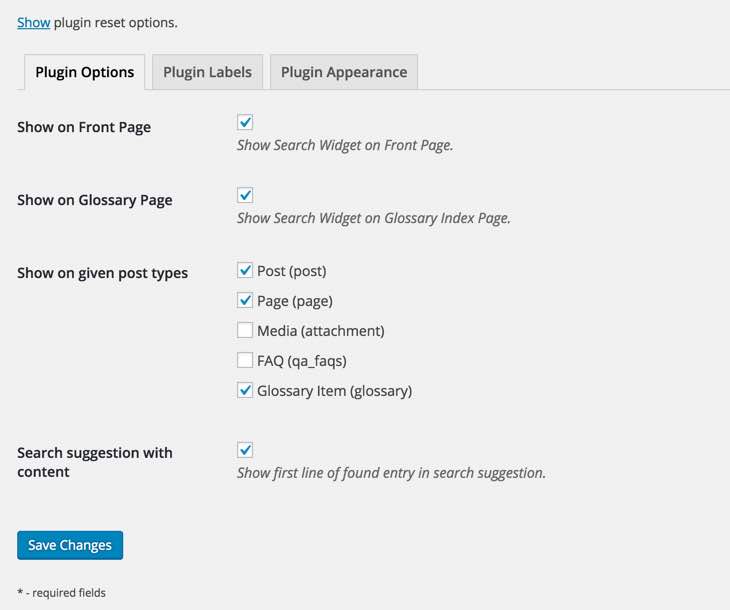Click the 'Post (post)' label text
Viewport: 730px width, 610px height.
click(291, 271)
